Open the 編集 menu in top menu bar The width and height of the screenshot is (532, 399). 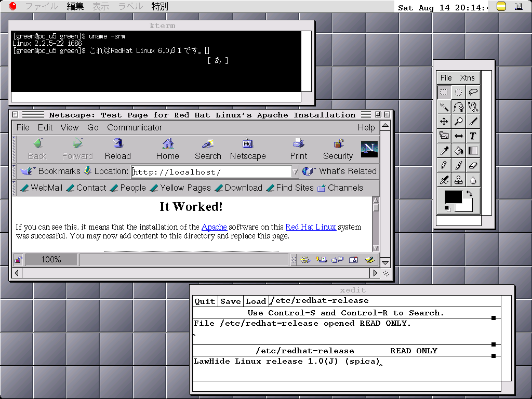coord(75,6)
